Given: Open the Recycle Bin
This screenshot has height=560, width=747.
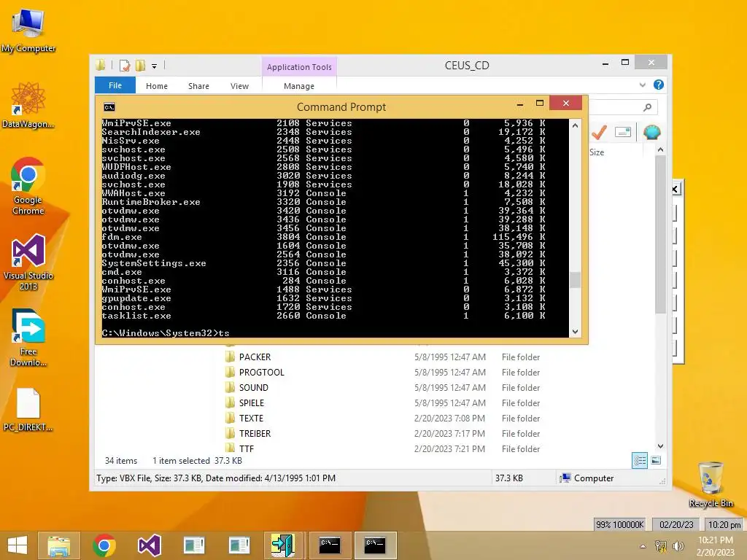Looking at the screenshot, I should [711, 484].
